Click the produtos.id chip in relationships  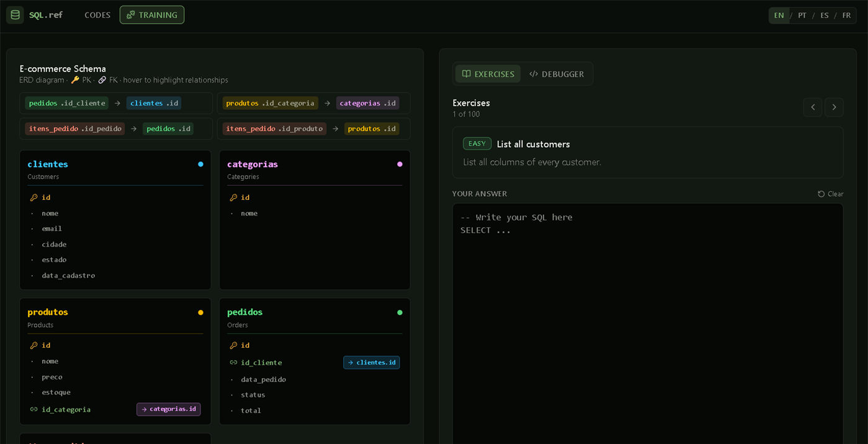point(372,129)
